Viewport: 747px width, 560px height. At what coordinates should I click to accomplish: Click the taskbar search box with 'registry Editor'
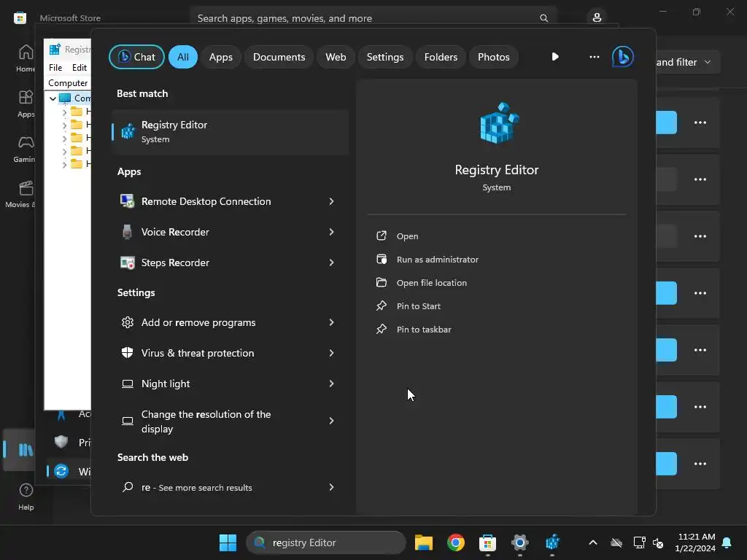tap(326, 542)
